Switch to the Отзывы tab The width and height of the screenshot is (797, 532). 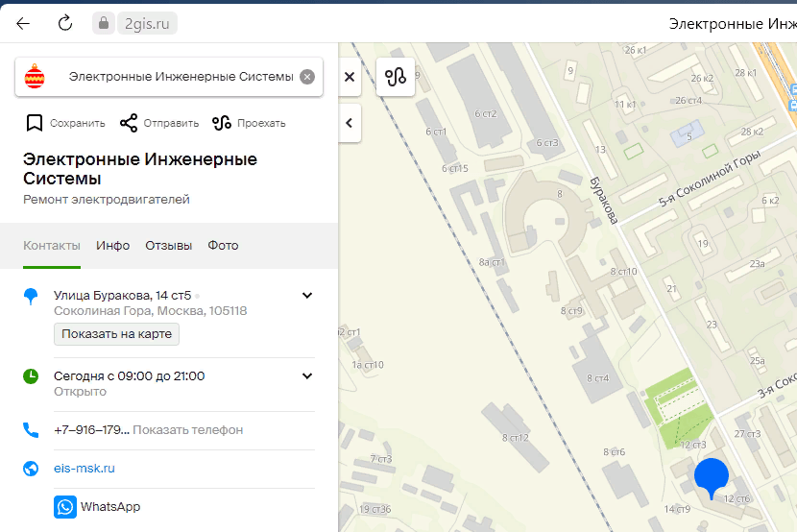169,246
